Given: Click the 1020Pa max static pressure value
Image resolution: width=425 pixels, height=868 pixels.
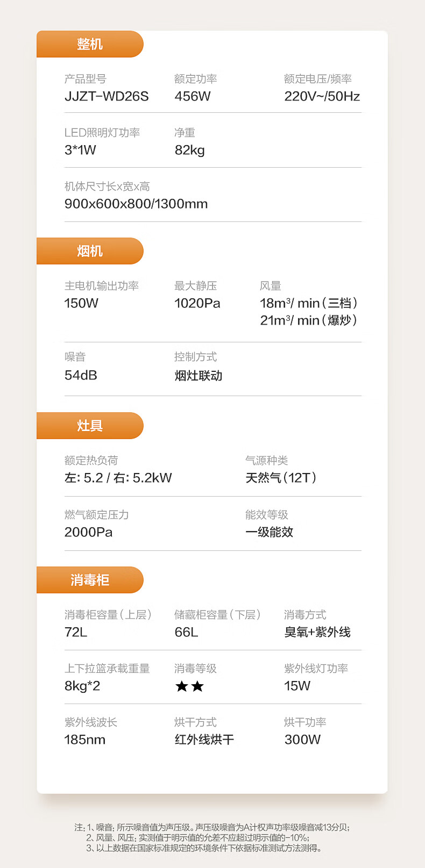Looking at the screenshot, I should click(197, 303).
